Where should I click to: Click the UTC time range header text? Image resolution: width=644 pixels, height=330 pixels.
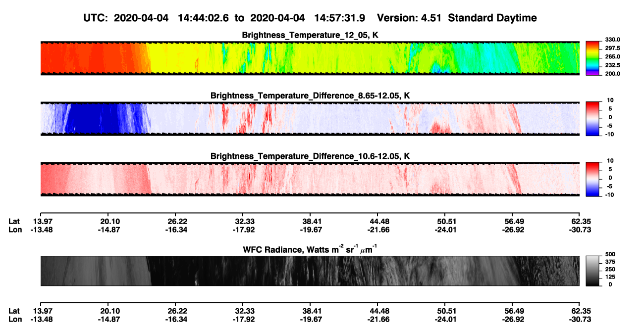tap(226, 18)
